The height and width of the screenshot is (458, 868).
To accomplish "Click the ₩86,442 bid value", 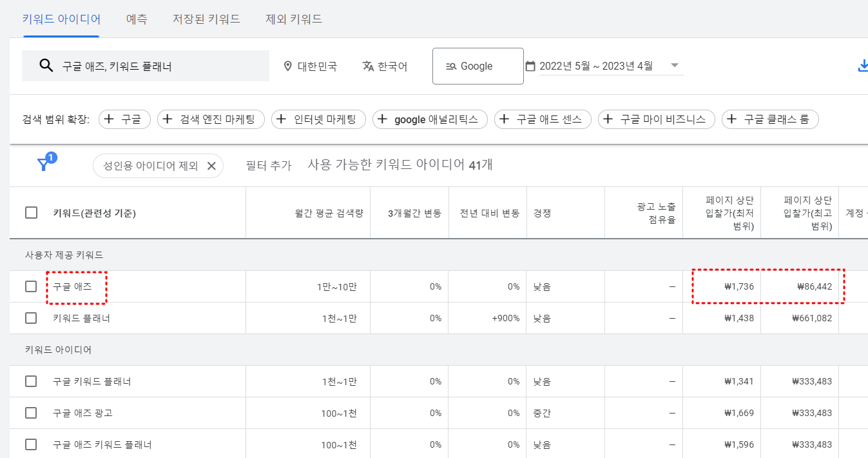I will 815,286.
